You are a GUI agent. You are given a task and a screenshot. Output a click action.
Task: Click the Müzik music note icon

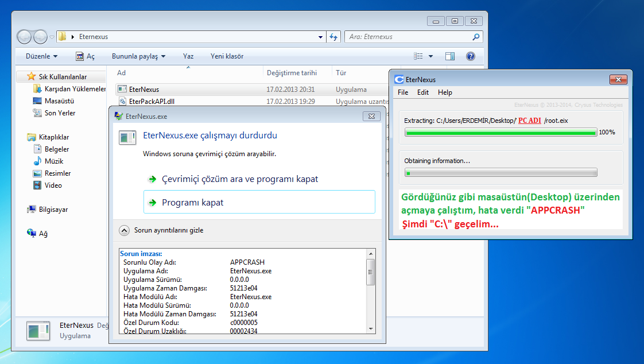click(37, 161)
